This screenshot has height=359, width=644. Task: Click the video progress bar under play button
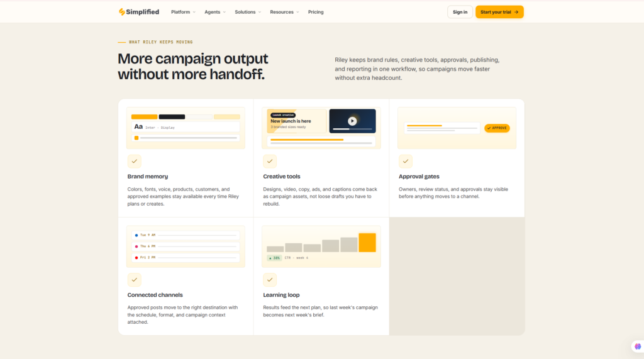click(x=352, y=129)
